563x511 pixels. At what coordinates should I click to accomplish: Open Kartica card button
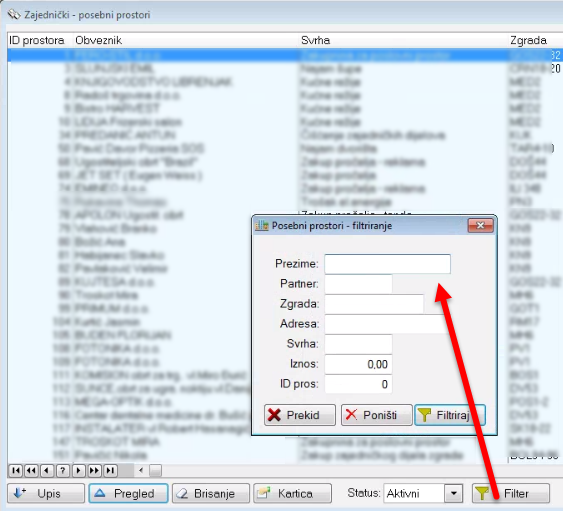tap(292, 493)
